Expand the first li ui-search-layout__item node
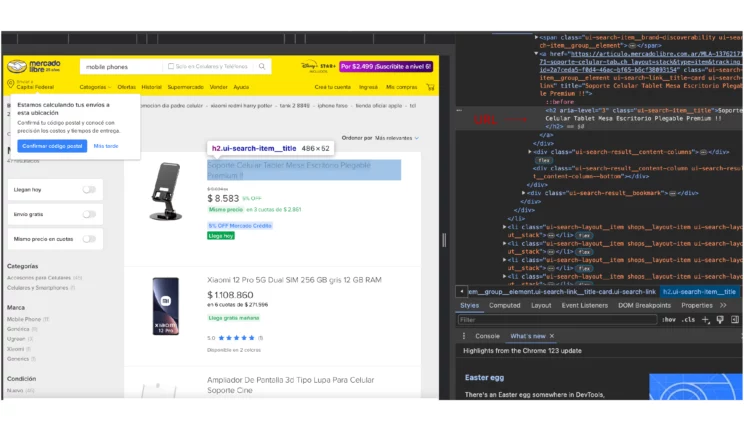Image resolution: width=744 pixels, height=425 pixels. (x=504, y=227)
